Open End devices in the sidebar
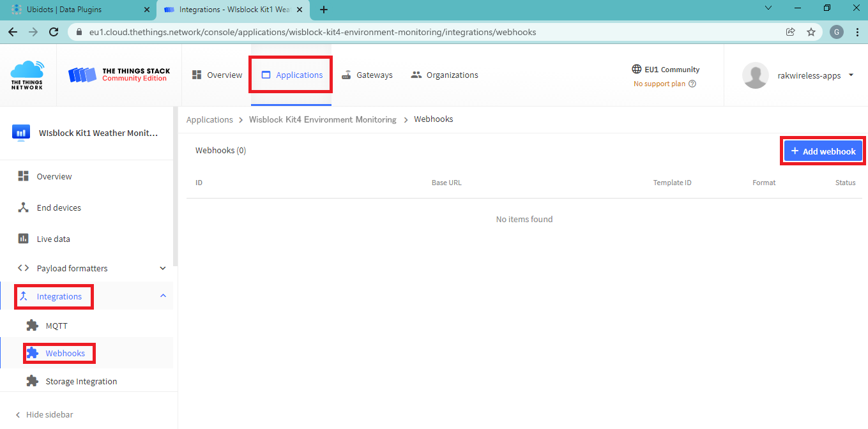 click(x=58, y=207)
